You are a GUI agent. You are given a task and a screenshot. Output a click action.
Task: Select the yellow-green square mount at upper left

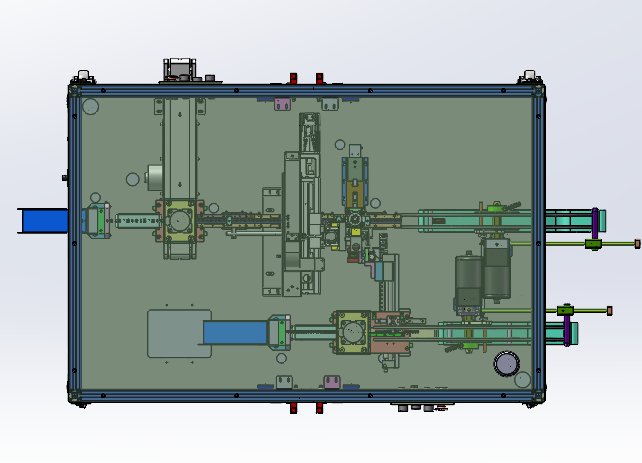click(x=179, y=221)
